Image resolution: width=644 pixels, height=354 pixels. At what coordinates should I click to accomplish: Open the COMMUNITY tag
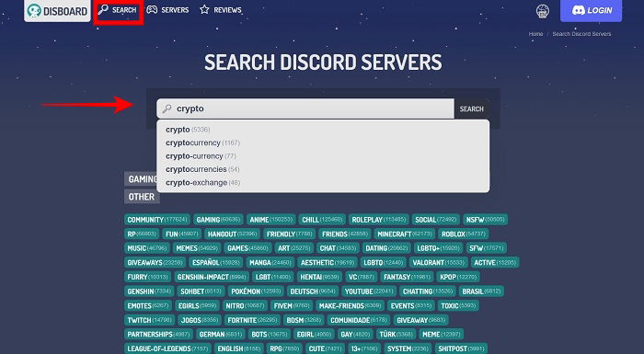pos(157,220)
